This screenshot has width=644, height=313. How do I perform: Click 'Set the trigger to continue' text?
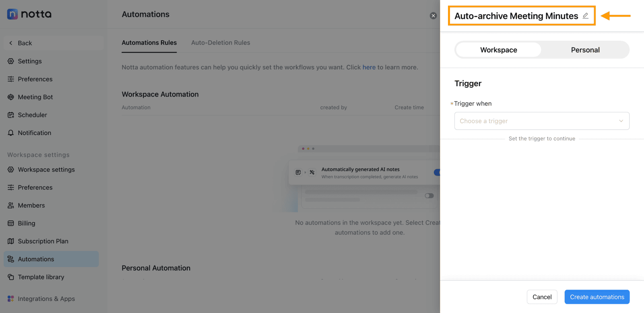point(542,139)
